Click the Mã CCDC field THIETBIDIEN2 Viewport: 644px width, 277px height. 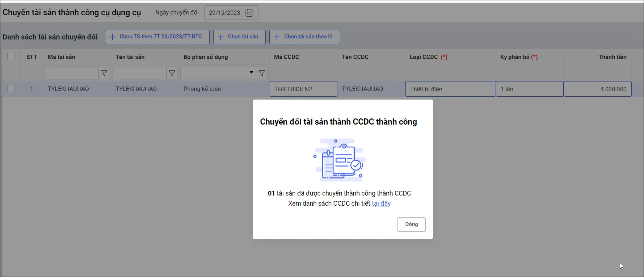(x=303, y=89)
